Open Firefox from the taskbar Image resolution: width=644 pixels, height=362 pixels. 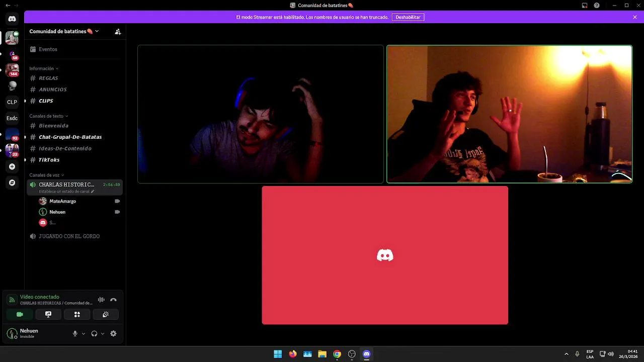(292, 354)
